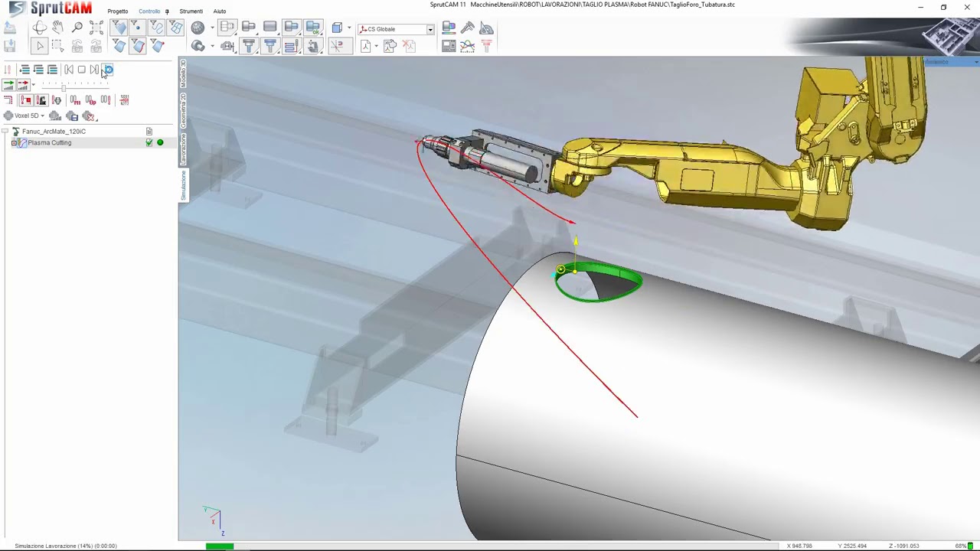Click the 68% zoom value in status bar
The height and width of the screenshot is (551, 980).
[x=960, y=546]
